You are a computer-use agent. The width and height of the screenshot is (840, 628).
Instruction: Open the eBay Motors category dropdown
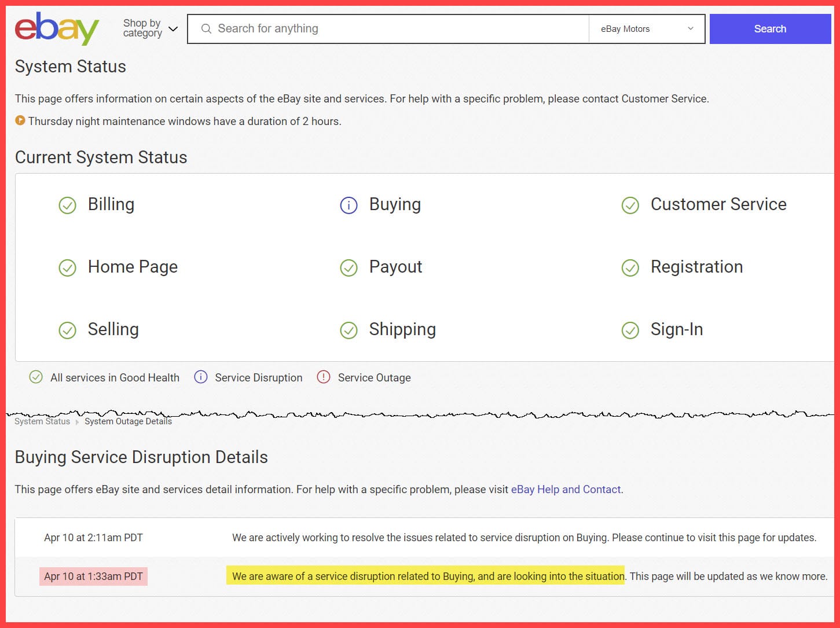[647, 29]
